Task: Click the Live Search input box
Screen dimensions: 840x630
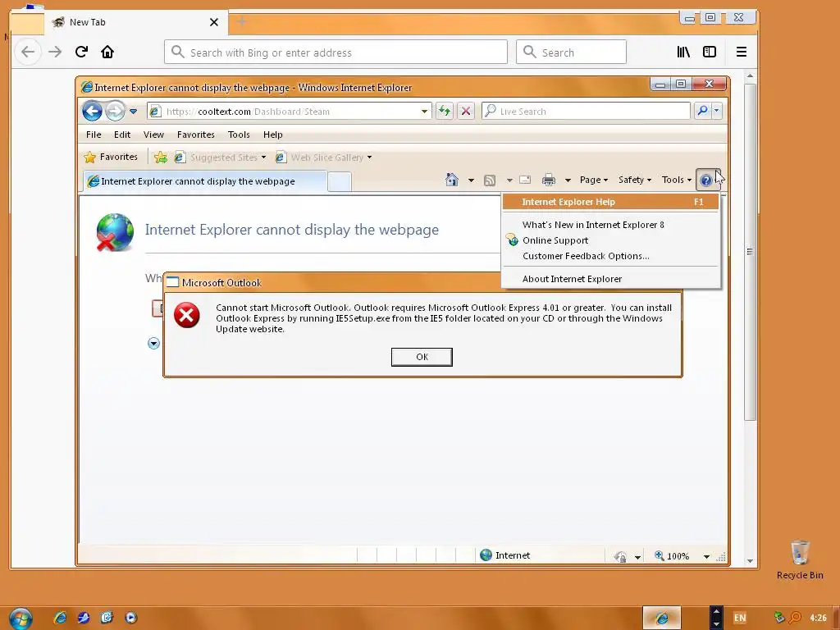Action: point(586,112)
